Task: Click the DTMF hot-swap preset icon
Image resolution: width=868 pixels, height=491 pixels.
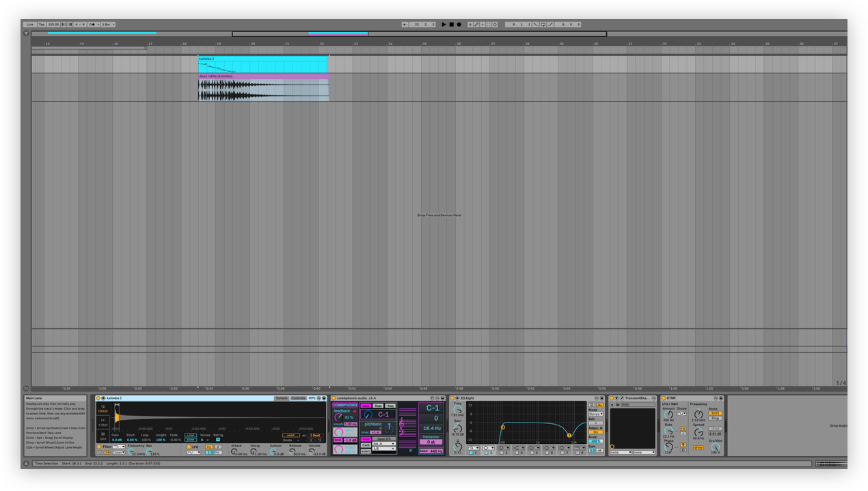Action: click(716, 398)
